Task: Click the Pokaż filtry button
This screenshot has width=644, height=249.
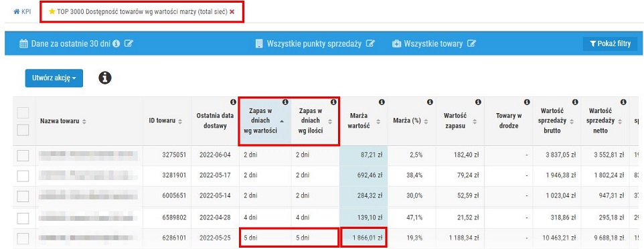Action: (x=610, y=44)
